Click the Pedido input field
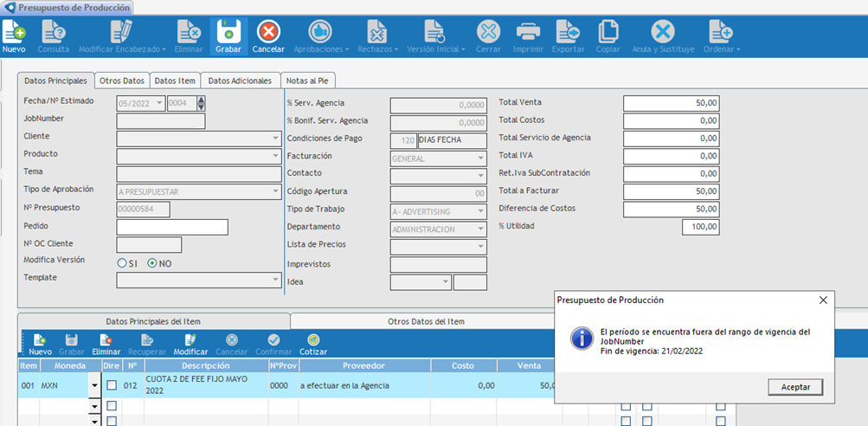The image size is (868, 426). [x=171, y=227]
